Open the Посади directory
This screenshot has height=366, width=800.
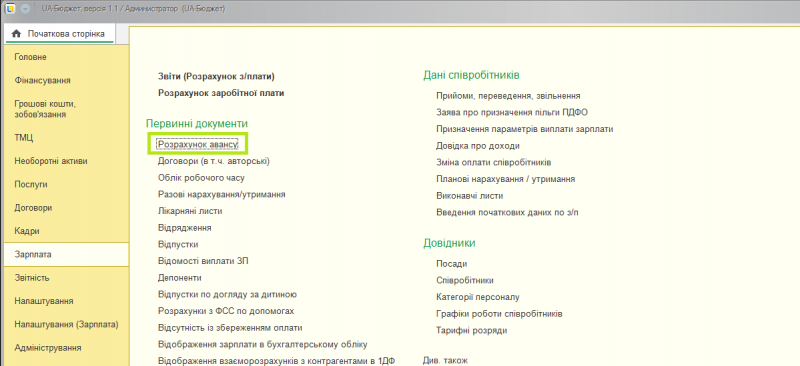point(452,264)
